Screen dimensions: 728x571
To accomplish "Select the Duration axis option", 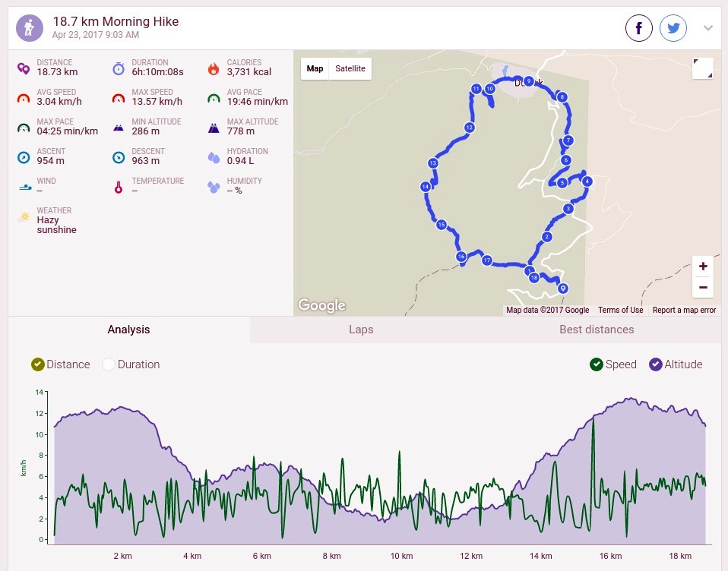I will pyautogui.click(x=108, y=364).
